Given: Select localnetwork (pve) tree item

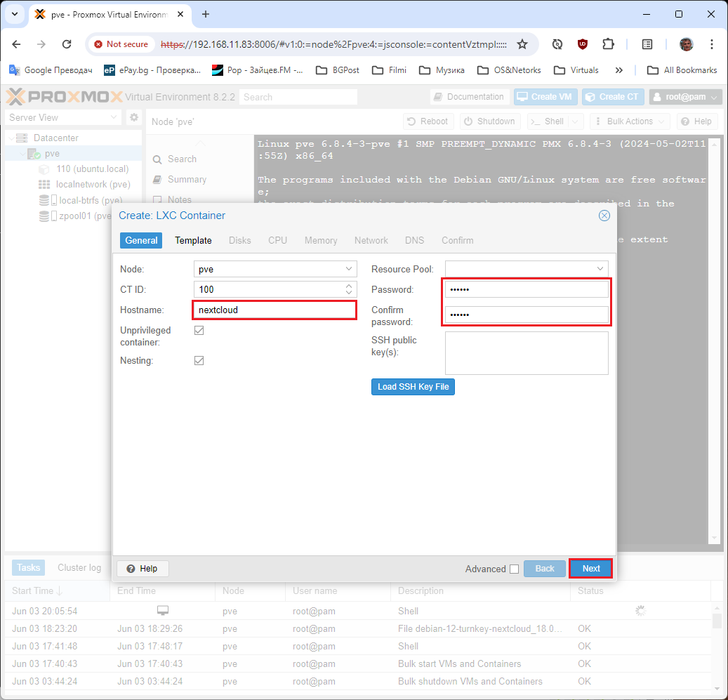Looking at the screenshot, I should [x=93, y=184].
